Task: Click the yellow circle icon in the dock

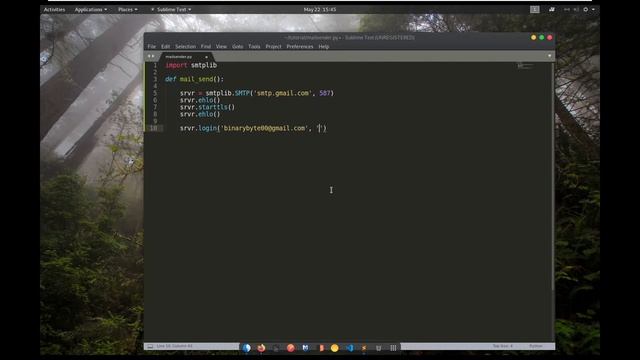Action: [335, 348]
